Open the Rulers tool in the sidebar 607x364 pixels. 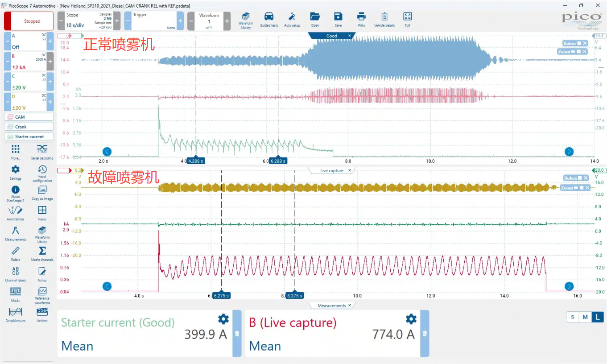point(16,254)
